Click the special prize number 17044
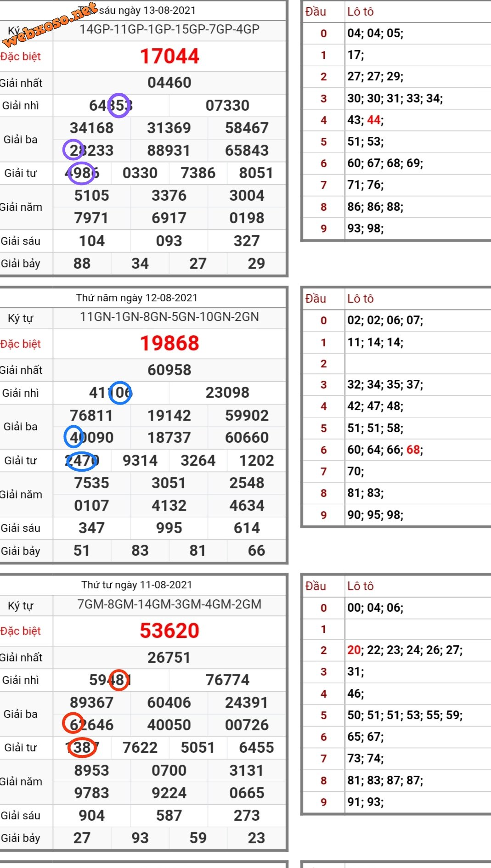The image size is (491, 868). (x=169, y=56)
